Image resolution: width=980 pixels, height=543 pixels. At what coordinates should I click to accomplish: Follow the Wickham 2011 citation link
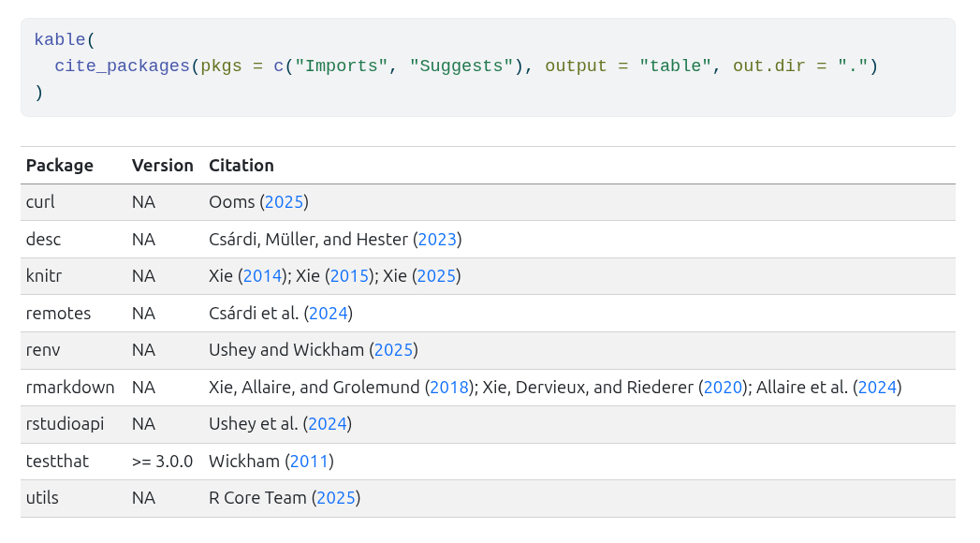click(309, 462)
